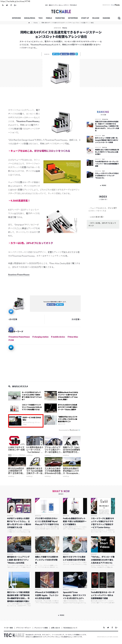Click the B! Hatena bookmark share button

[x=77, y=54]
